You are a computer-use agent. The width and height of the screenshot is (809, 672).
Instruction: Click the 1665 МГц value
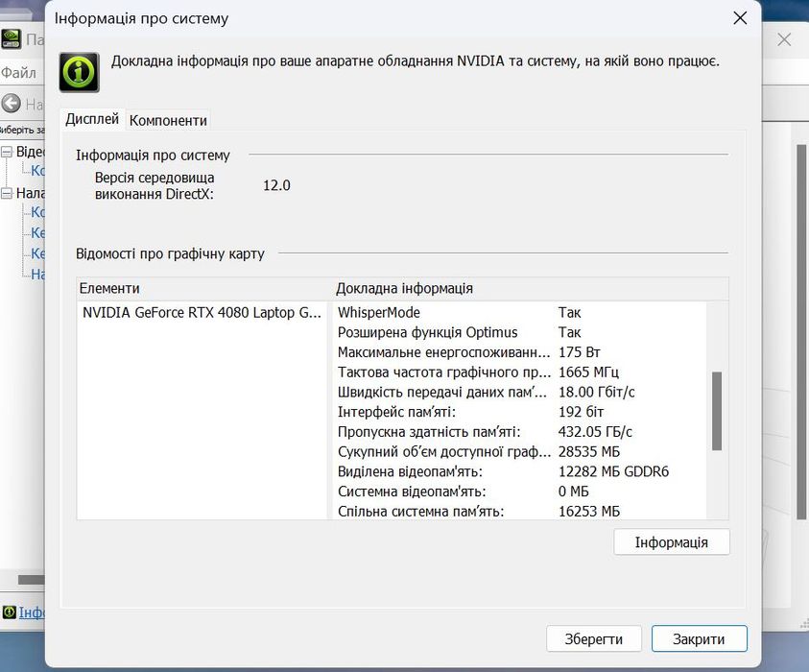(x=588, y=372)
